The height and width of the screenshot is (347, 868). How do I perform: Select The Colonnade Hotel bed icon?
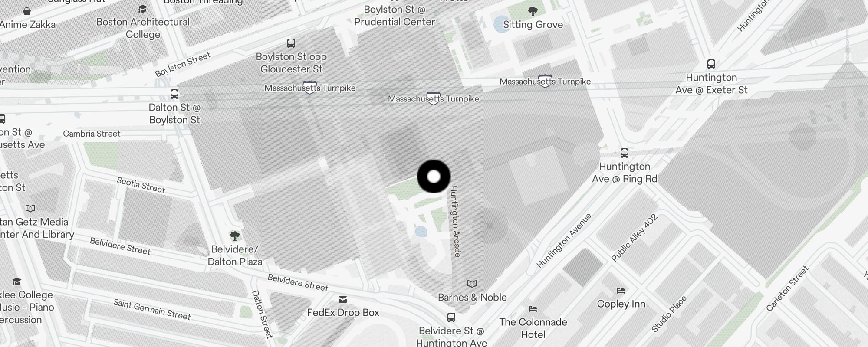533,309
